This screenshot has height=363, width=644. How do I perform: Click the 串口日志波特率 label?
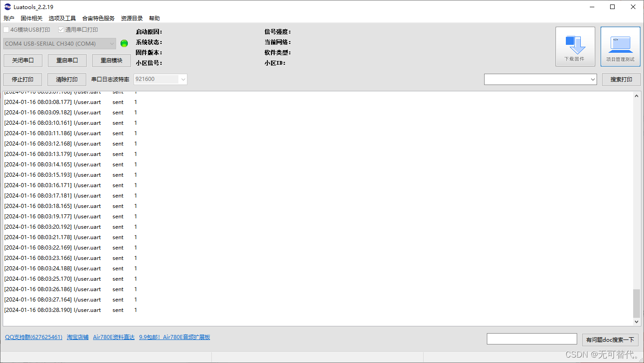point(110,79)
